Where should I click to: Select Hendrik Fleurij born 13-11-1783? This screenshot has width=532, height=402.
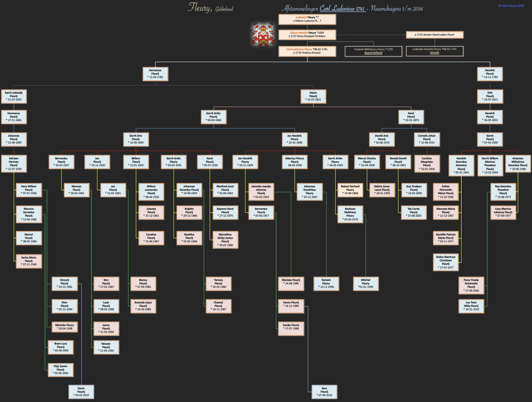coord(490,74)
